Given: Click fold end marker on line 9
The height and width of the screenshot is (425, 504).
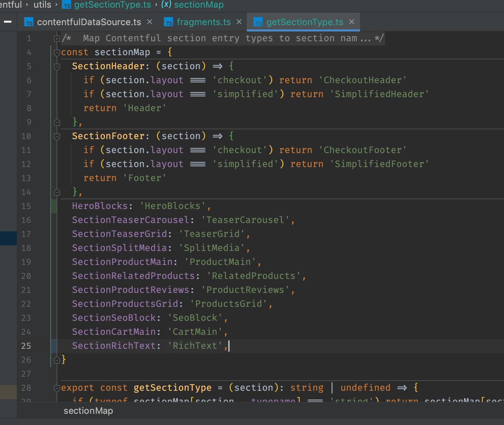Looking at the screenshot, I should click(x=57, y=122).
